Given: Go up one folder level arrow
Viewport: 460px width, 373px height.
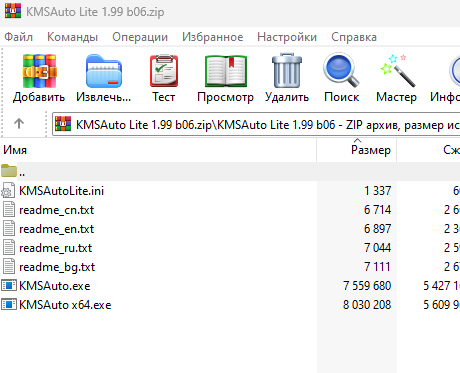Looking at the screenshot, I should 19,124.
